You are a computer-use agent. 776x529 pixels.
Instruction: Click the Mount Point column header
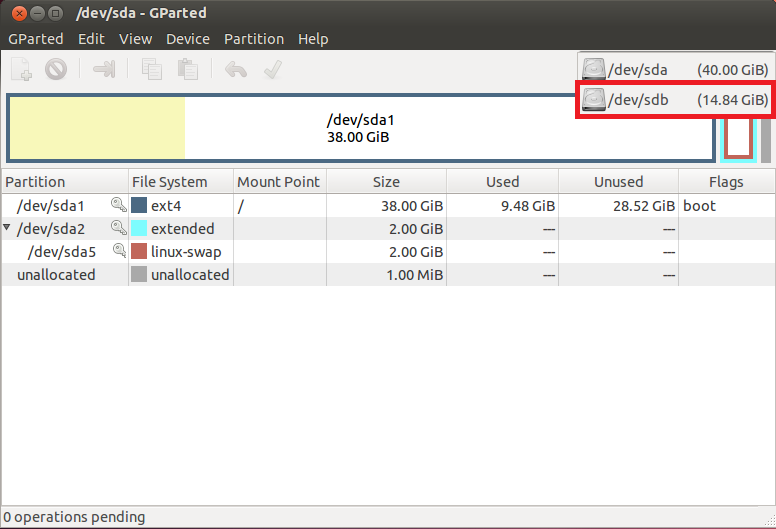pos(280,182)
